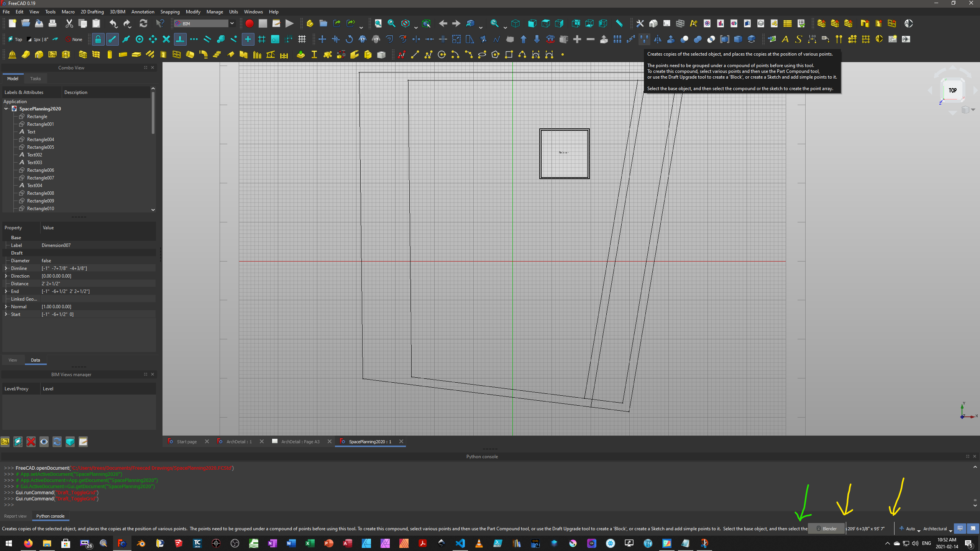
Task: Switch to the Report view tab
Action: point(15,516)
